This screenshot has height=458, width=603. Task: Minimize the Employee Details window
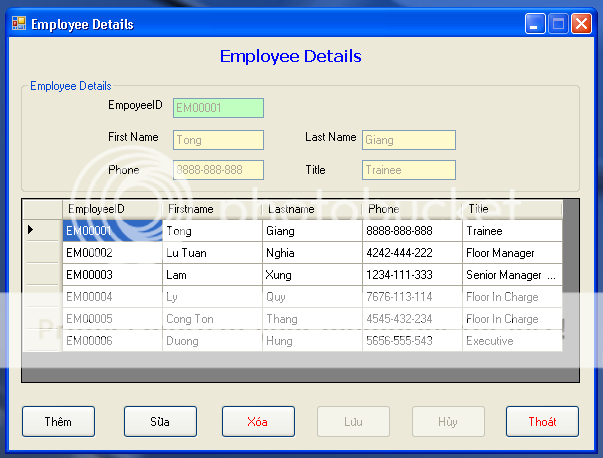click(535, 24)
